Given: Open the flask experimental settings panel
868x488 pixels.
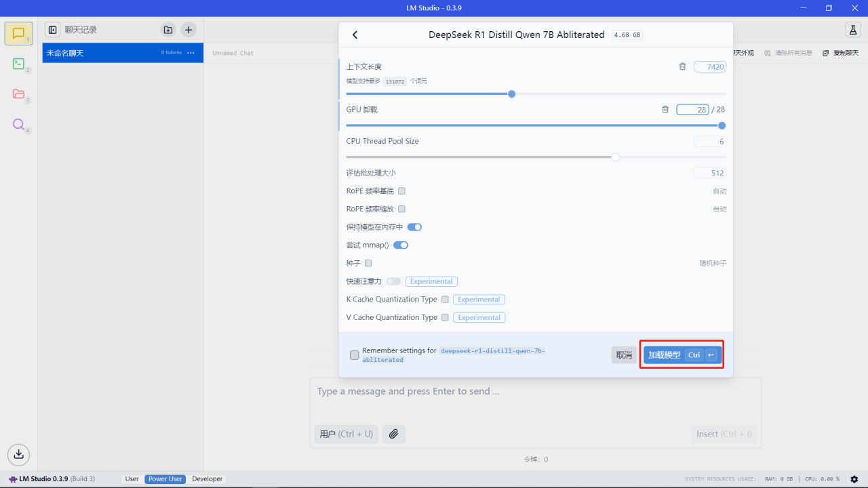Looking at the screenshot, I should 852,30.
